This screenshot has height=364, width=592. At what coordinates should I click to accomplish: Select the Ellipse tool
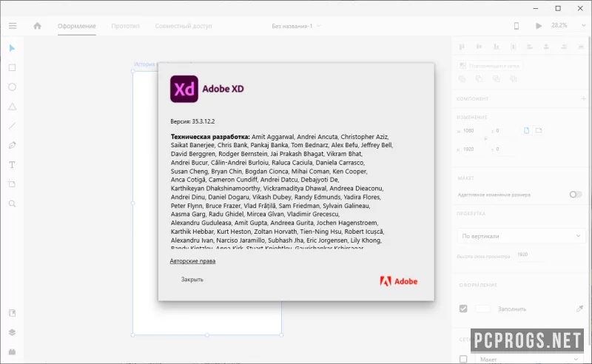12,87
